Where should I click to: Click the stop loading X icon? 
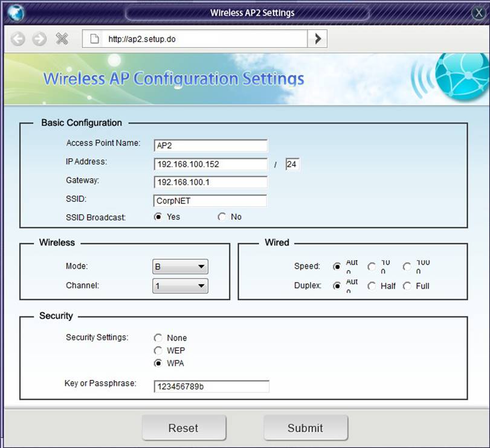62,39
